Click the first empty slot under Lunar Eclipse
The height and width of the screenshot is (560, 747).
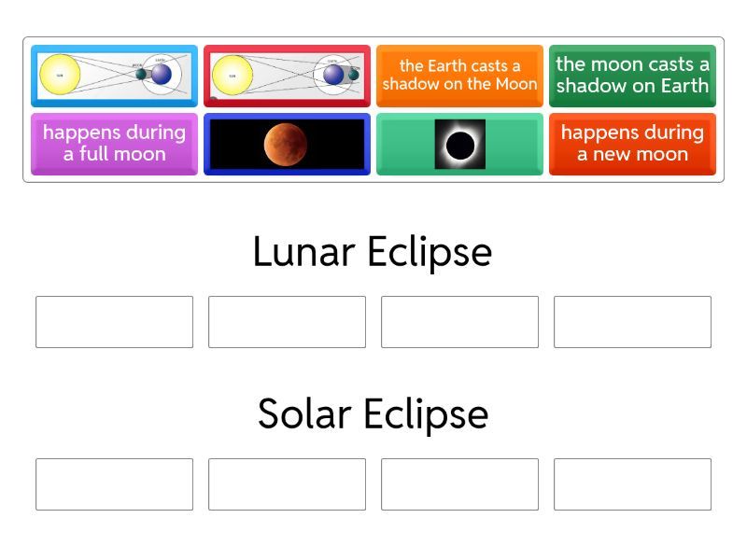point(114,322)
